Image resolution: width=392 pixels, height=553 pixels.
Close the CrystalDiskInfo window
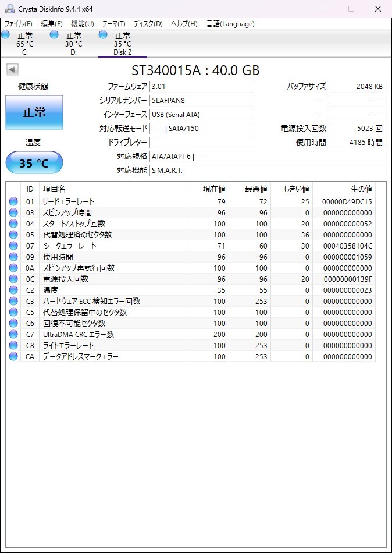click(x=378, y=9)
